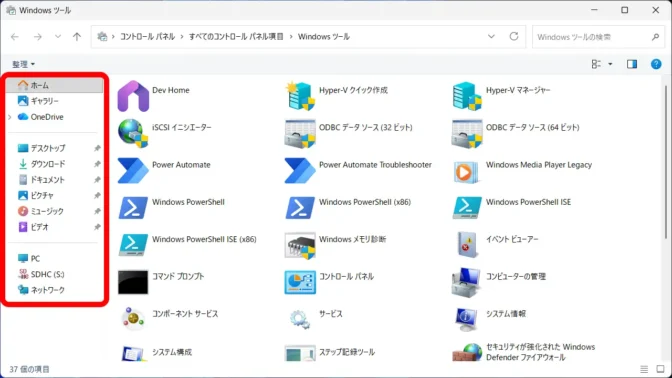This screenshot has height=378, width=672.
Task: Open Power Automate Troubleshooter icon
Action: pos(300,171)
